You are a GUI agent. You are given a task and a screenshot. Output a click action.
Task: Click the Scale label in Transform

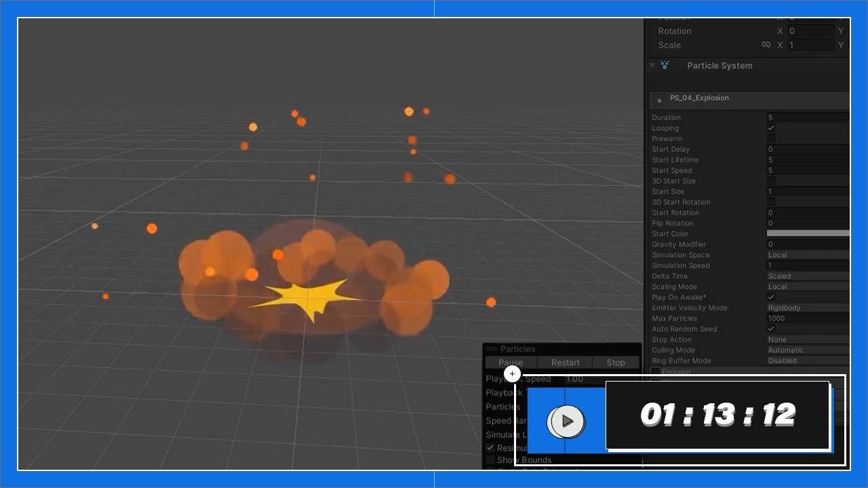pos(669,45)
